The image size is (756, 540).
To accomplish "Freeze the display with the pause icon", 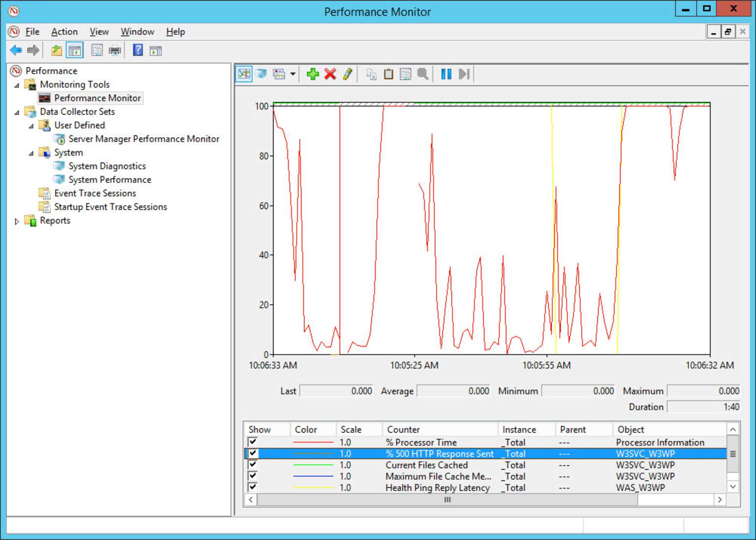I will [x=446, y=74].
